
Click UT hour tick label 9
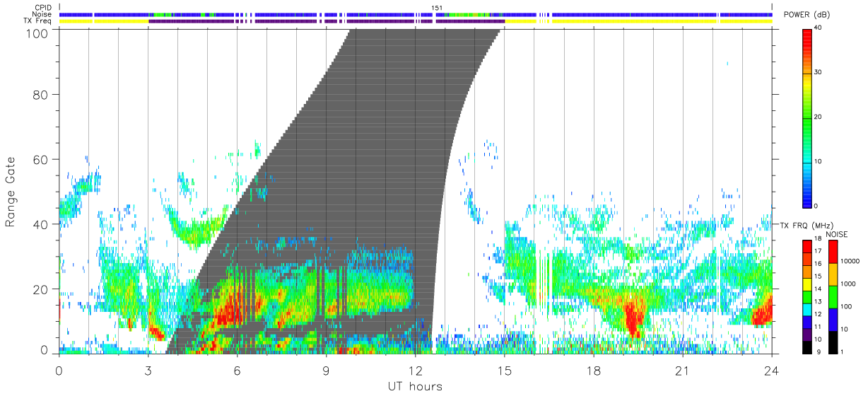[x=326, y=370]
